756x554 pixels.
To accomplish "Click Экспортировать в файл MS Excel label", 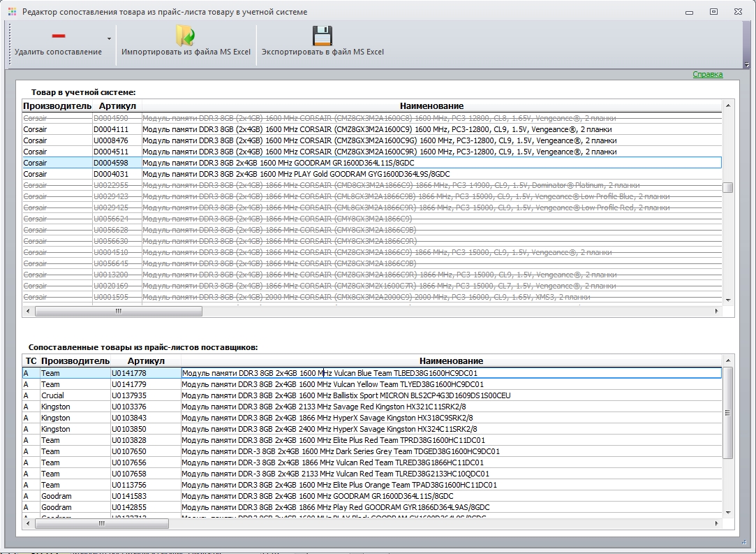I will point(323,52).
